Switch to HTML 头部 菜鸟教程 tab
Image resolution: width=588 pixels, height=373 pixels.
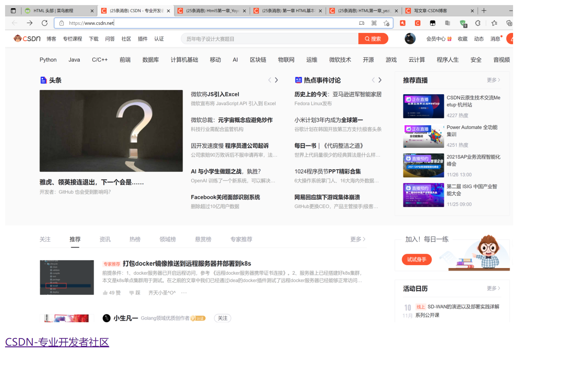[59, 11]
